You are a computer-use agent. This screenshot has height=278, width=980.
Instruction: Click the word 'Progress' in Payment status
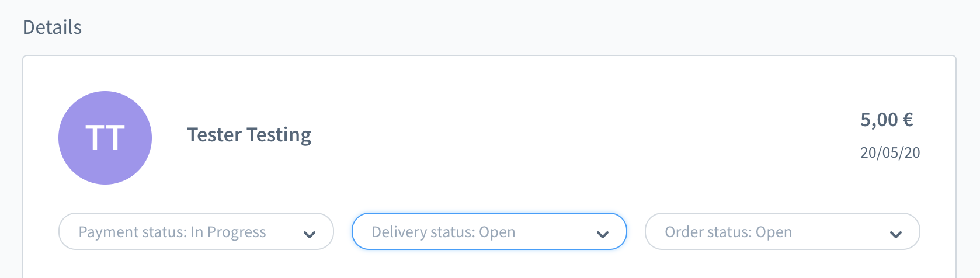pyautogui.click(x=237, y=232)
